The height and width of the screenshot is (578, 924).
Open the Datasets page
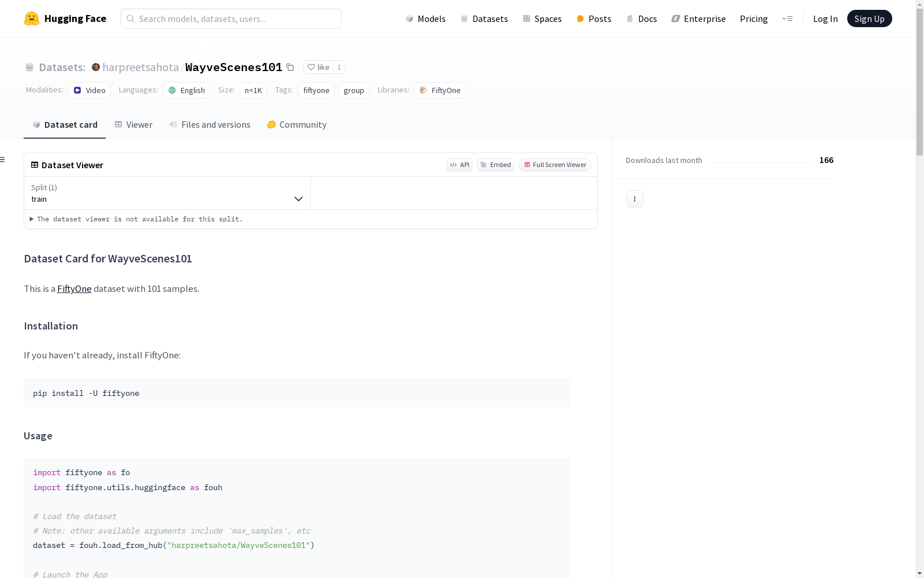pos(484,18)
